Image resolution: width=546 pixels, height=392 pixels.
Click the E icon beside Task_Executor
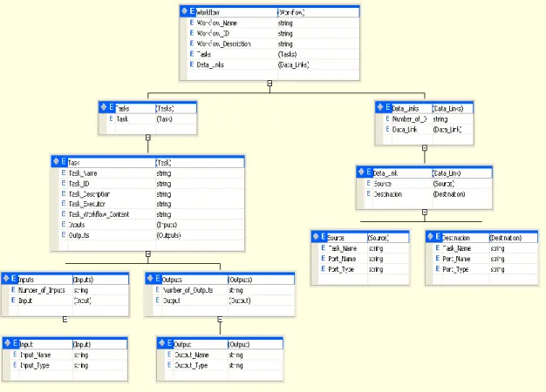point(64,204)
